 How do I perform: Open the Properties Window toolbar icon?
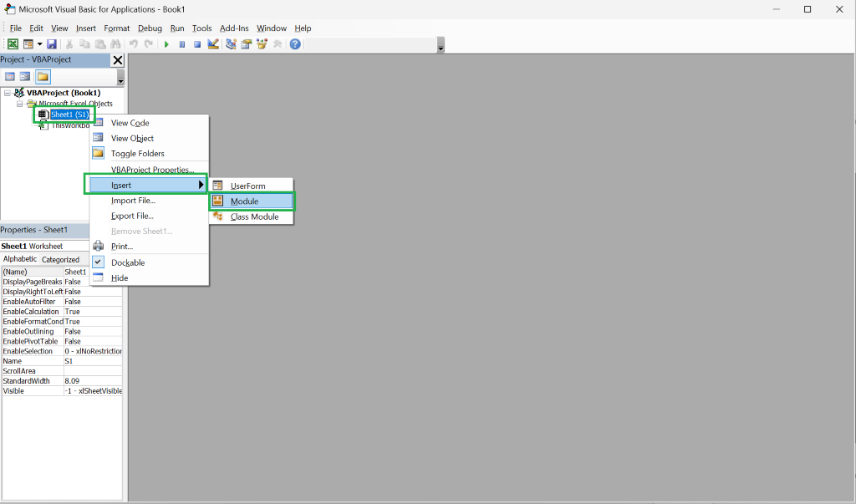[x=247, y=44]
